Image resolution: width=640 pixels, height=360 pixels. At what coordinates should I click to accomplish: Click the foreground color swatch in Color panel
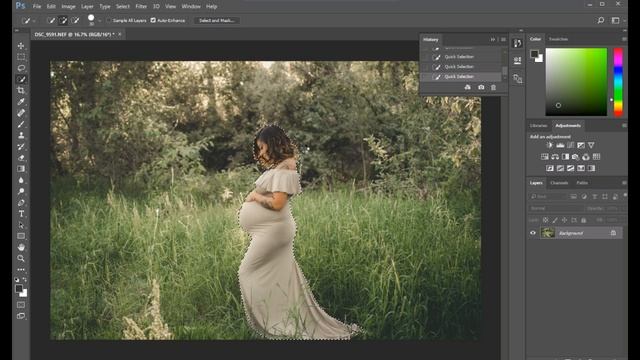[534, 54]
